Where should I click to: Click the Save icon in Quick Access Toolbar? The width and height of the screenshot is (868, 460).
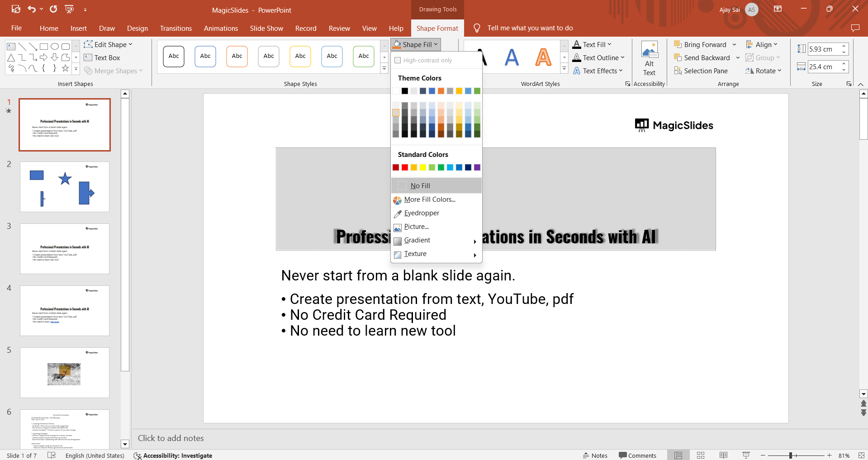coord(16,9)
